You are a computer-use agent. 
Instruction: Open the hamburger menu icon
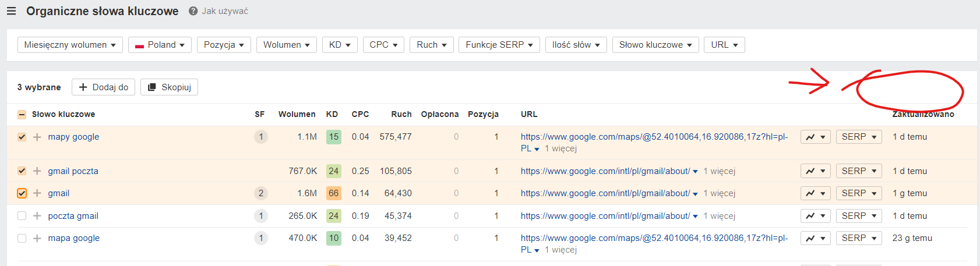[x=11, y=11]
